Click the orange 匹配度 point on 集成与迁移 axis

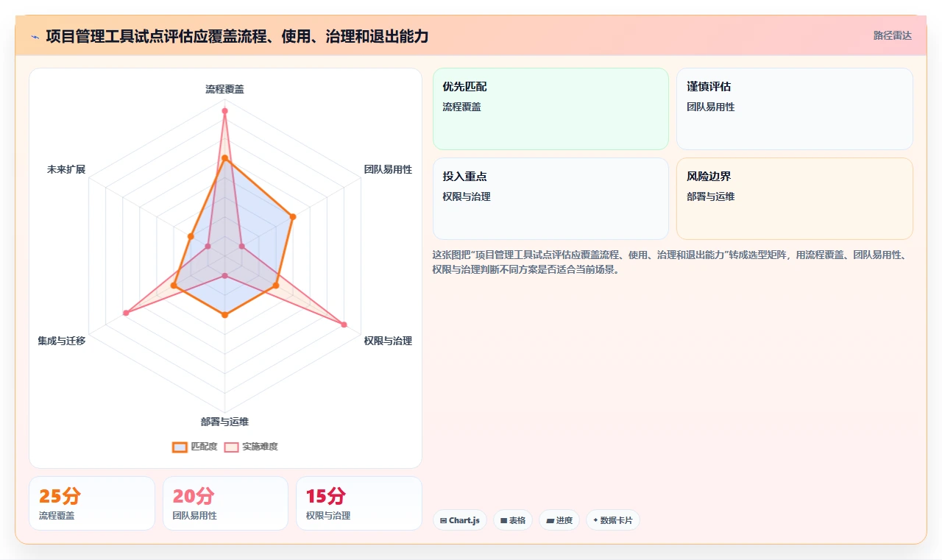pyautogui.click(x=174, y=285)
